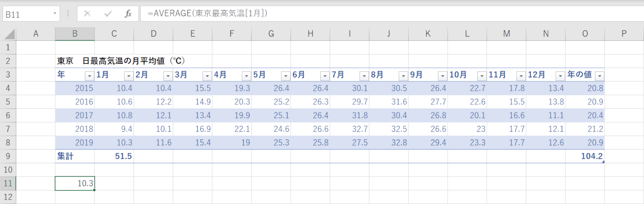The width and height of the screenshot is (644, 204).
Task: Open filter dropdown for 2月 column
Action: 168,75
